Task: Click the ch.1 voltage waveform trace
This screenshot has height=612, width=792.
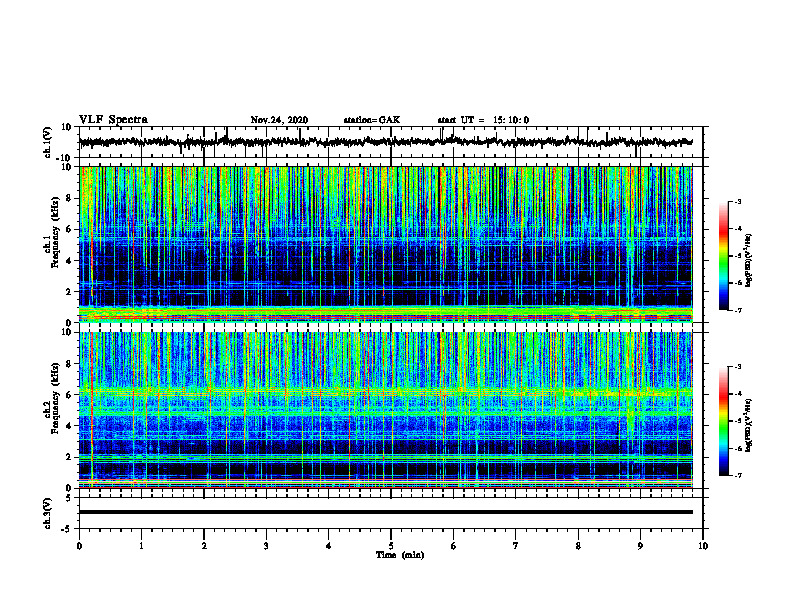Action: [x=385, y=142]
